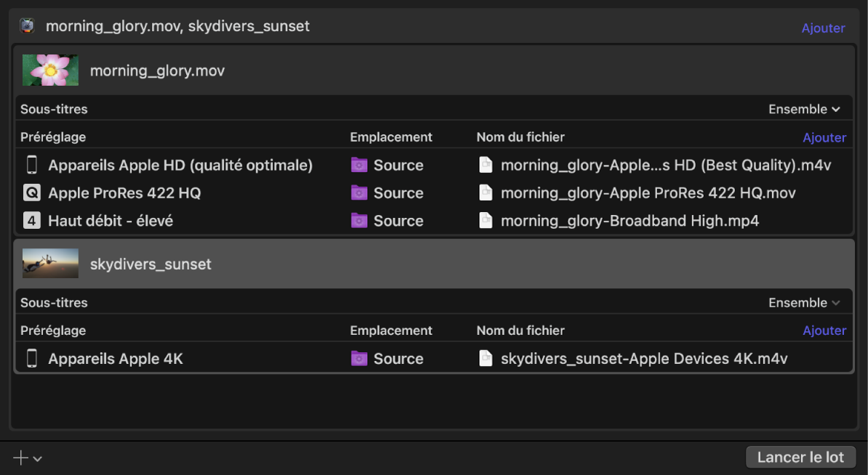Click the iPhone icon beside Appareils Apple 4K
868x475 pixels.
pos(32,359)
